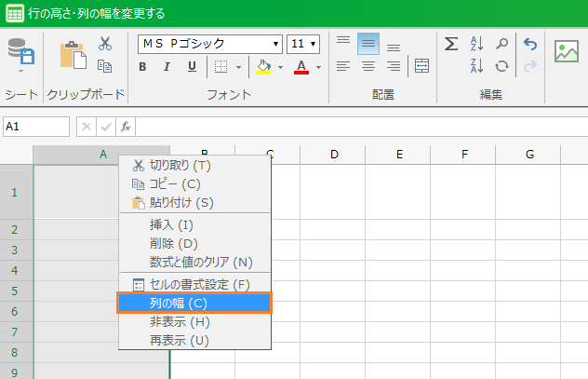
Task: Select コピー (C) from context menu
Action: tap(194, 184)
